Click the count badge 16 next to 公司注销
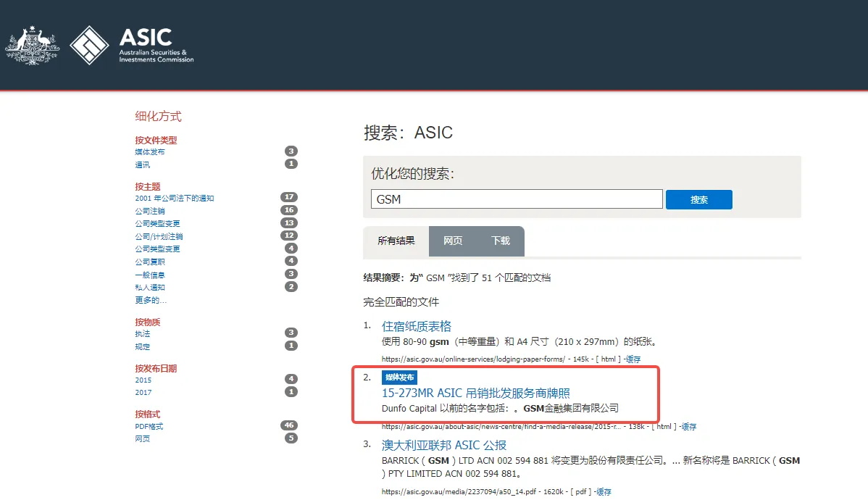 tap(289, 210)
